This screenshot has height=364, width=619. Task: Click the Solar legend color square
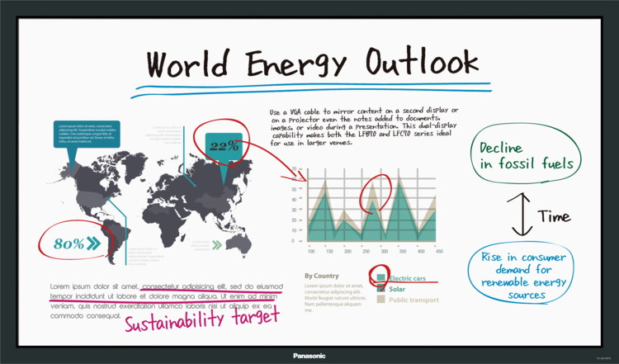click(380, 288)
